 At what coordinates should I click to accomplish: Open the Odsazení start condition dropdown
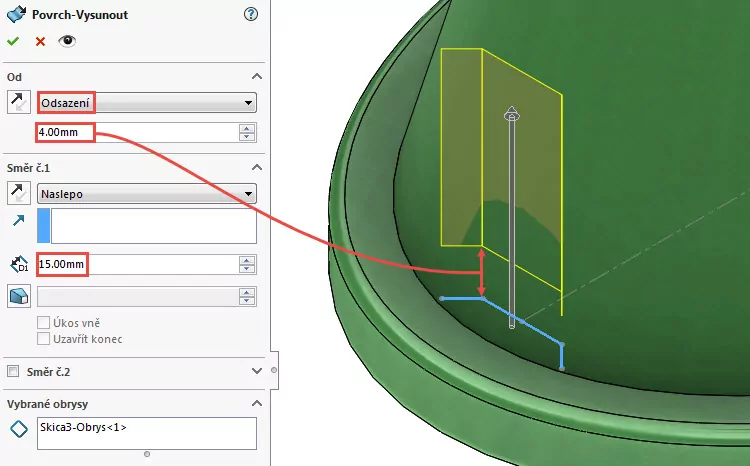(147, 103)
